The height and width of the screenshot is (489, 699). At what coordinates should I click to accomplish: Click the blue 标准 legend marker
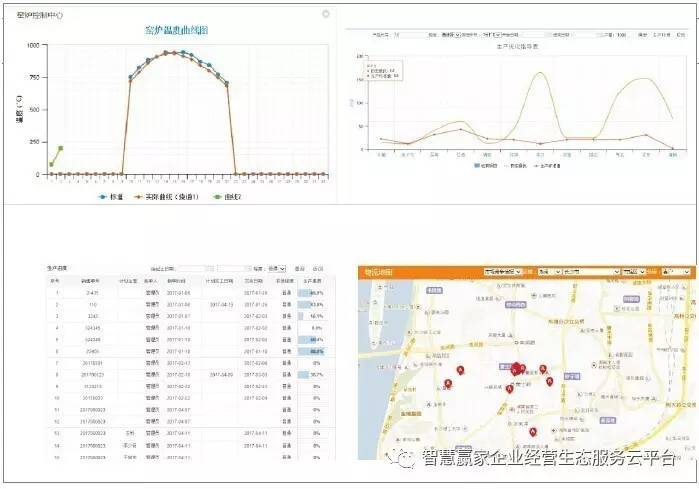(x=103, y=197)
